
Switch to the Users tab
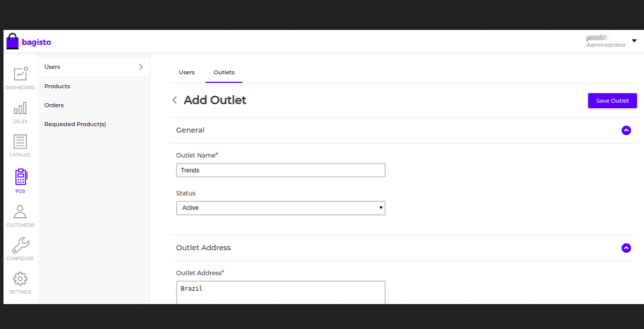(x=187, y=72)
